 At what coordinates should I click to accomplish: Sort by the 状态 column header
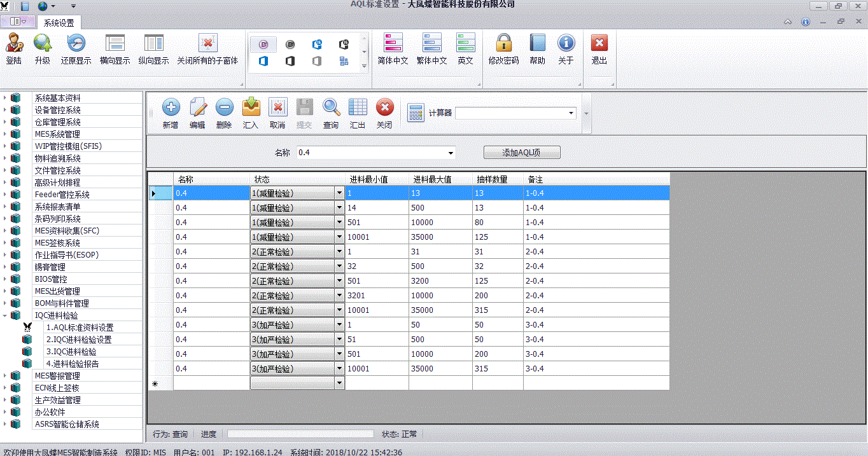pyautogui.click(x=297, y=179)
